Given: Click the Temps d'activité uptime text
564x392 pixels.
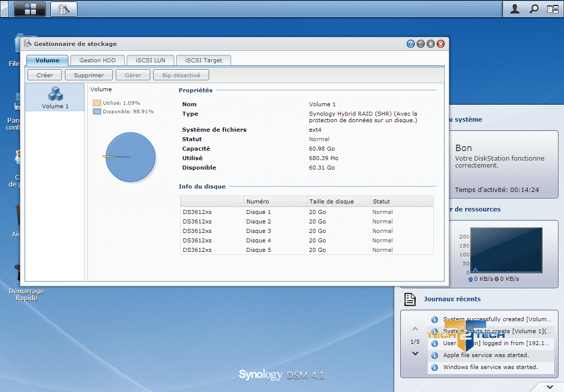Looking at the screenshot, I should [x=497, y=190].
